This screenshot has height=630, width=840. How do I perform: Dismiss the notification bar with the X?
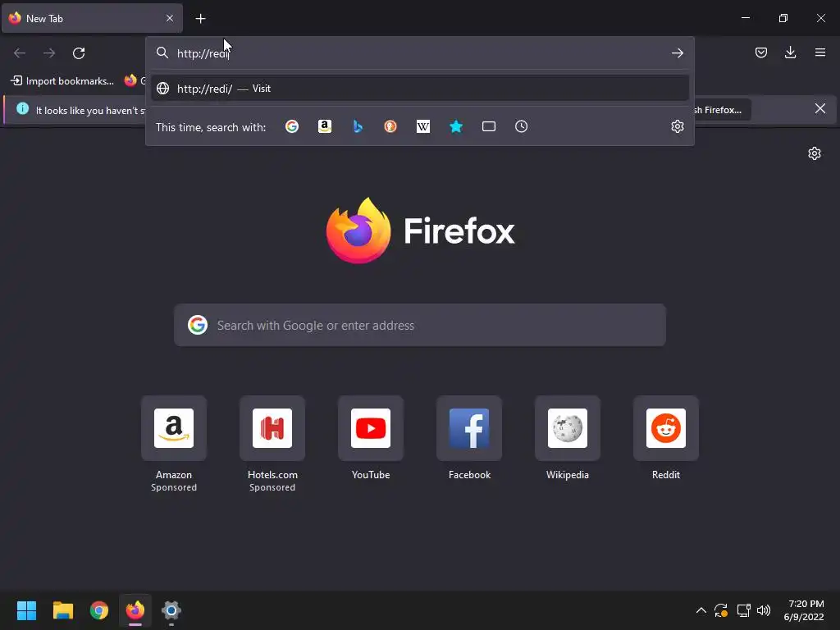click(x=820, y=109)
